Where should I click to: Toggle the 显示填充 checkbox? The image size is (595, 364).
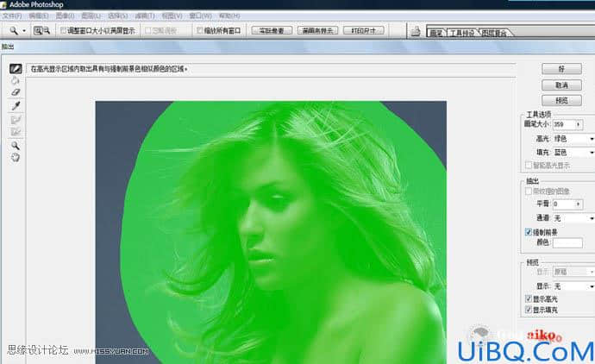pyautogui.click(x=529, y=310)
